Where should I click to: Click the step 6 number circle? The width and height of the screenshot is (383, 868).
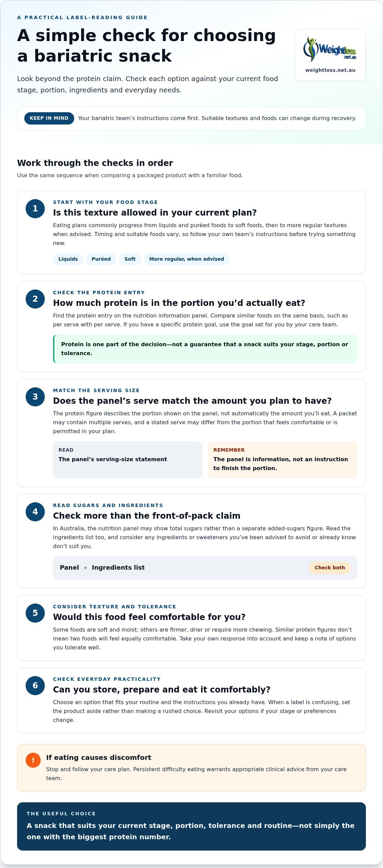pyautogui.click(x=35, y=686)
